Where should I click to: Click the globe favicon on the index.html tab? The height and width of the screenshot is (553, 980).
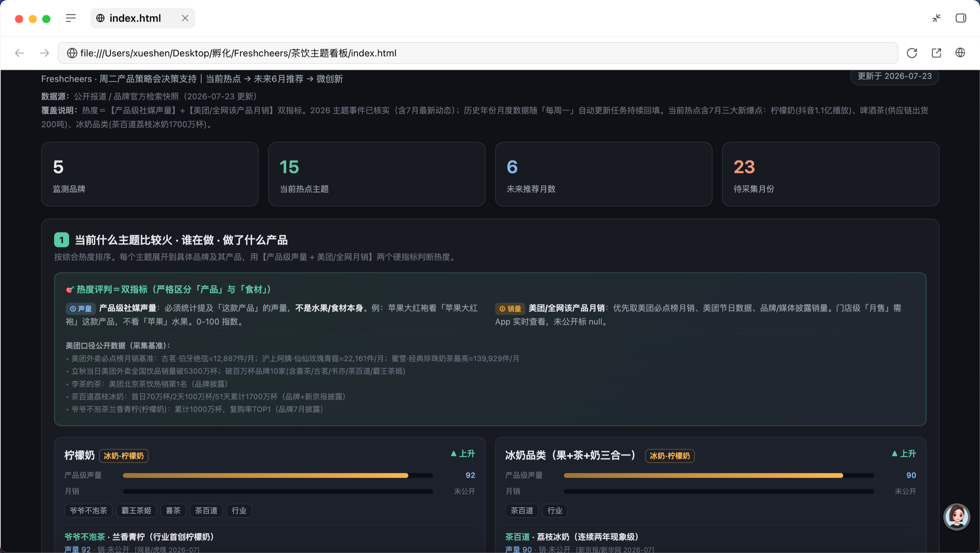coord(100,18)
